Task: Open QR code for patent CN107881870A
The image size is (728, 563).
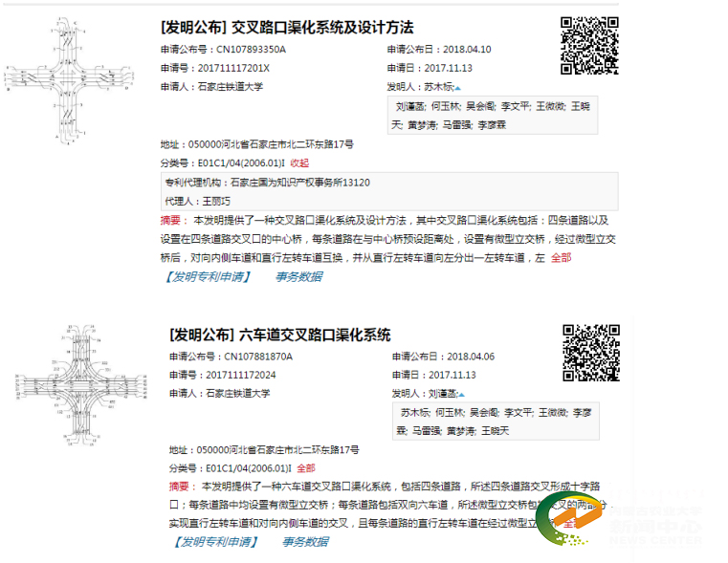Action: click(590, 353)
